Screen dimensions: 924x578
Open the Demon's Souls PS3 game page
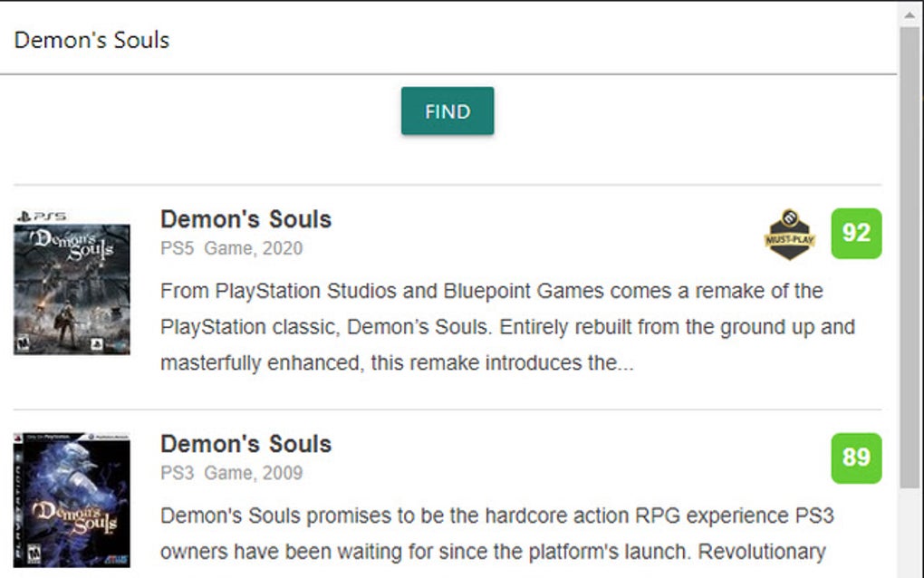pos(245,444)
